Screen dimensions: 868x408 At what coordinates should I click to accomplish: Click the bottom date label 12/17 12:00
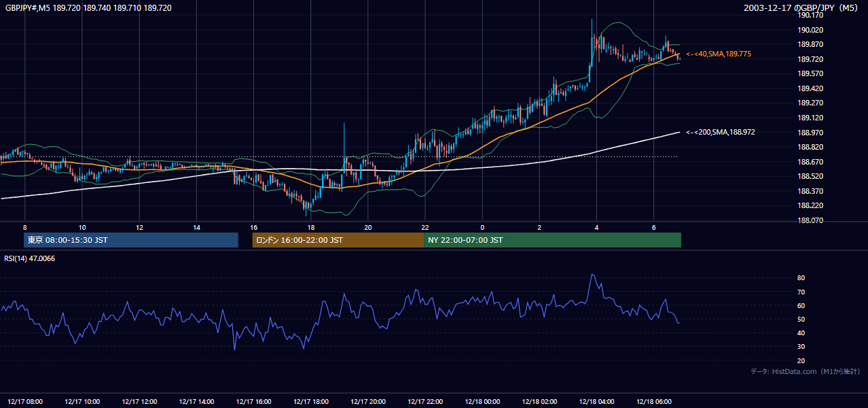coord(139,402)
